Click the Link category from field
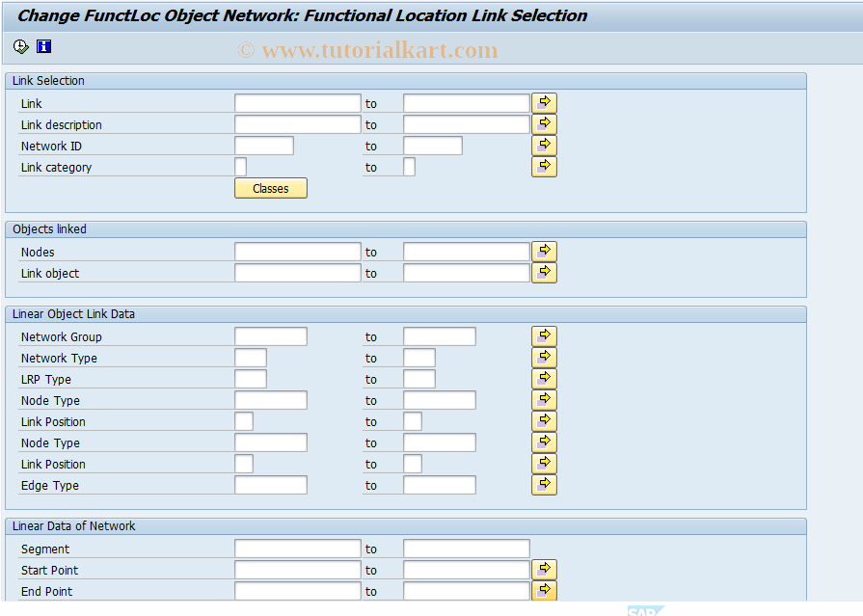863x616 pixels. tap(240, 167)
